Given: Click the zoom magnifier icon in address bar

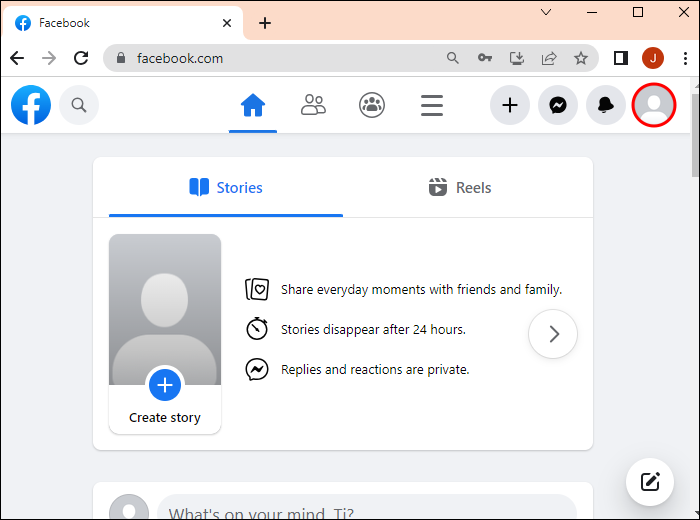Looking at the screenshot, I should pyautogui.click(x=453, y=58).
